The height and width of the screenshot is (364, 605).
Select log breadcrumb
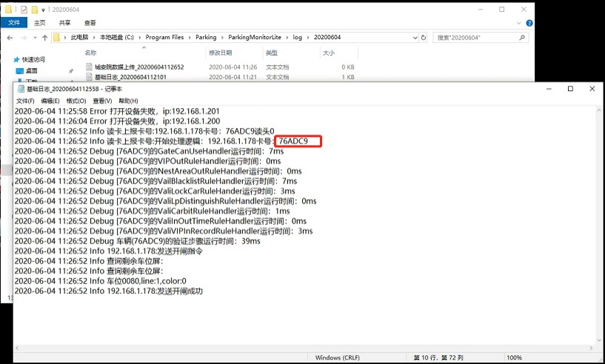[297, 38]
